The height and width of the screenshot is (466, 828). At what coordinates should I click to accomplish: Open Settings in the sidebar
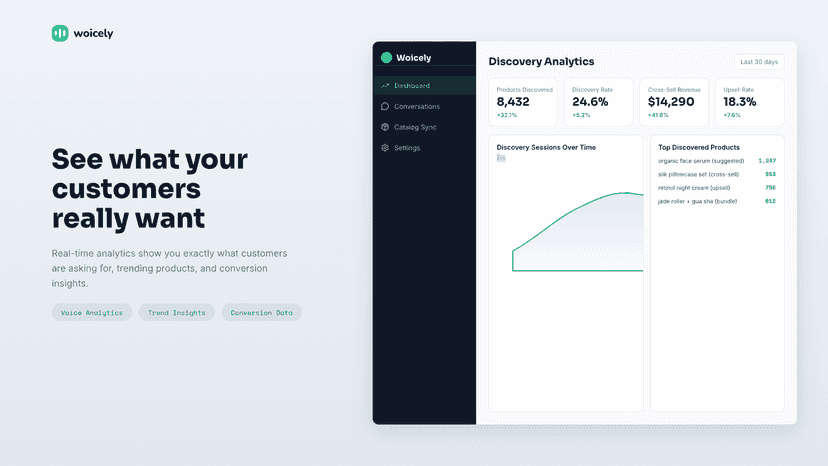[x=424, y=148]
